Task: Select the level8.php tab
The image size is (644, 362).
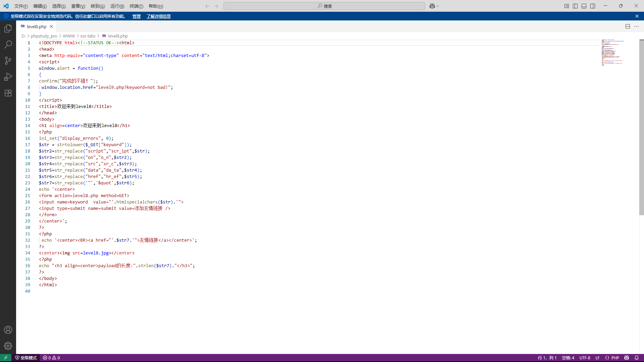Action: pyautogui.click(x=36, y=26)
